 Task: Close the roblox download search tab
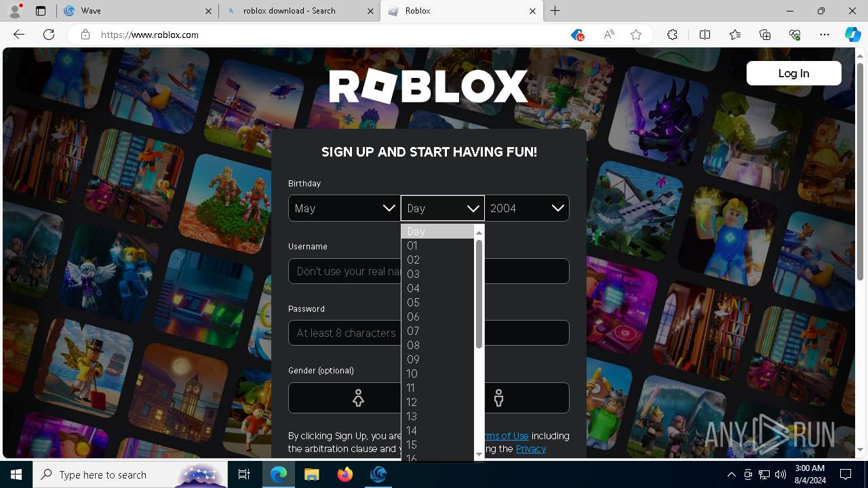tap(370, 11)
